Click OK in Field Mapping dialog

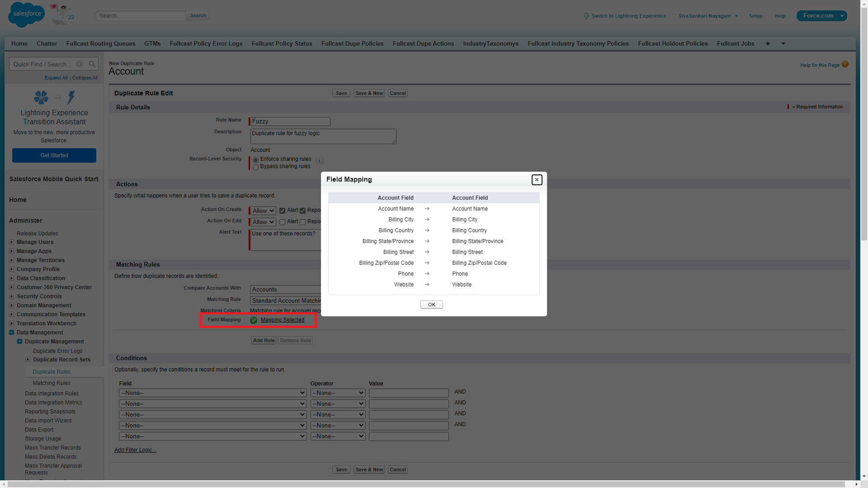coord(432,305)
